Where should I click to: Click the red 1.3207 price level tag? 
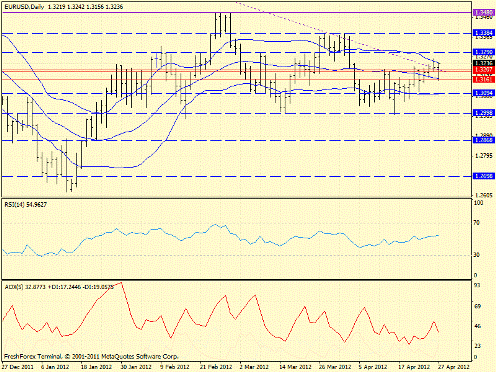[x=483, y=69]
